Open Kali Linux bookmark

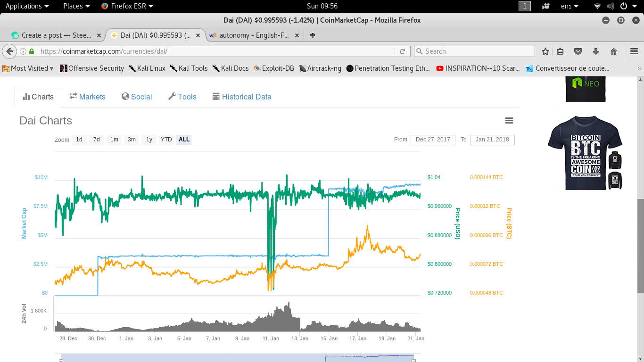pos(147,68)
